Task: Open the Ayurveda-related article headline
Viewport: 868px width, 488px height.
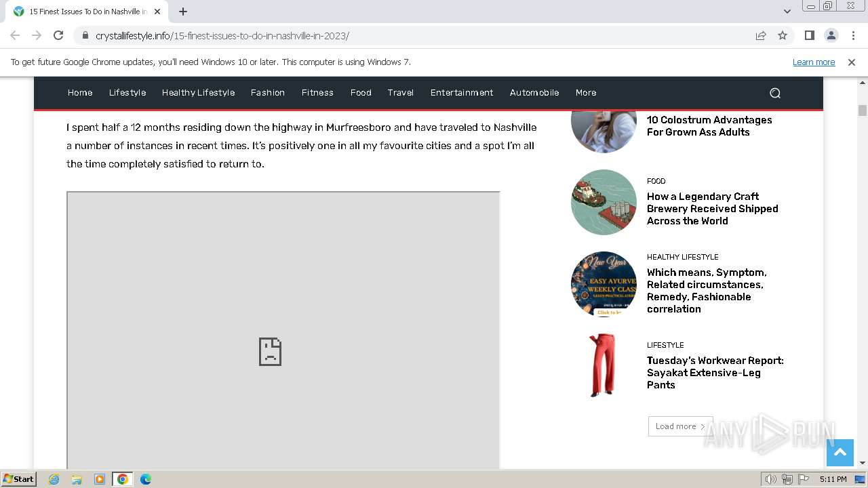Action: point(707,291)
